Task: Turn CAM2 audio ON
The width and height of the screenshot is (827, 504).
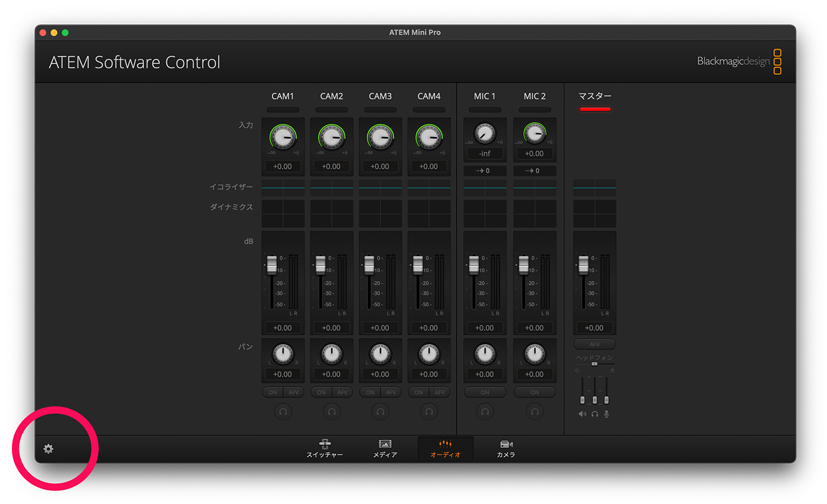Action: (x=321, y=392)
